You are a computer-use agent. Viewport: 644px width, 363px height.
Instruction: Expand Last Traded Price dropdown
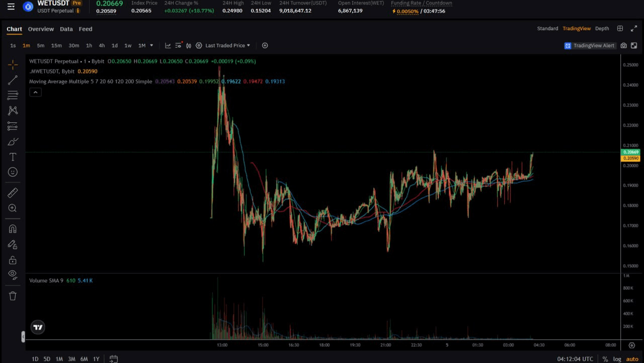pos(227,45)
